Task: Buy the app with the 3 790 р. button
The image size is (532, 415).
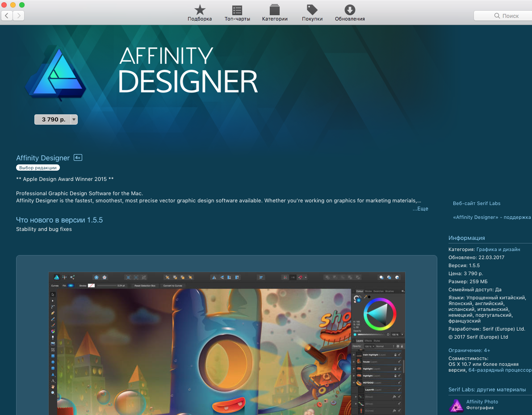Action: (53, 119)
